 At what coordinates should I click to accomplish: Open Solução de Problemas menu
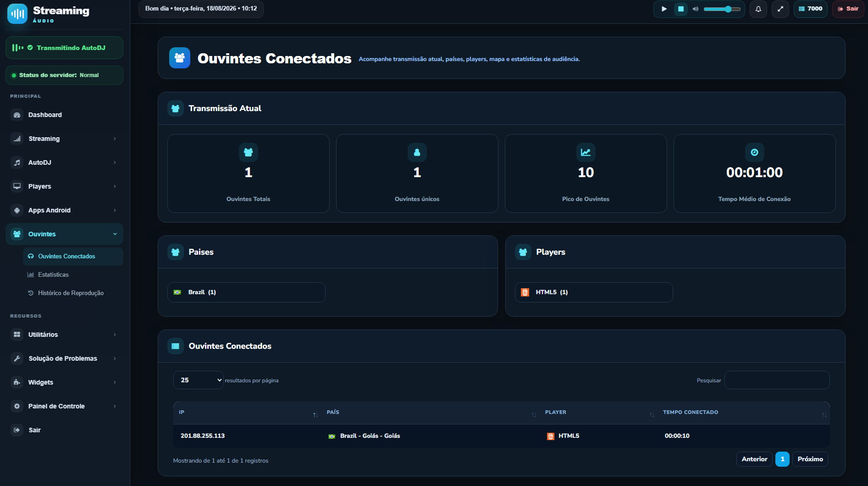(64, 358)
